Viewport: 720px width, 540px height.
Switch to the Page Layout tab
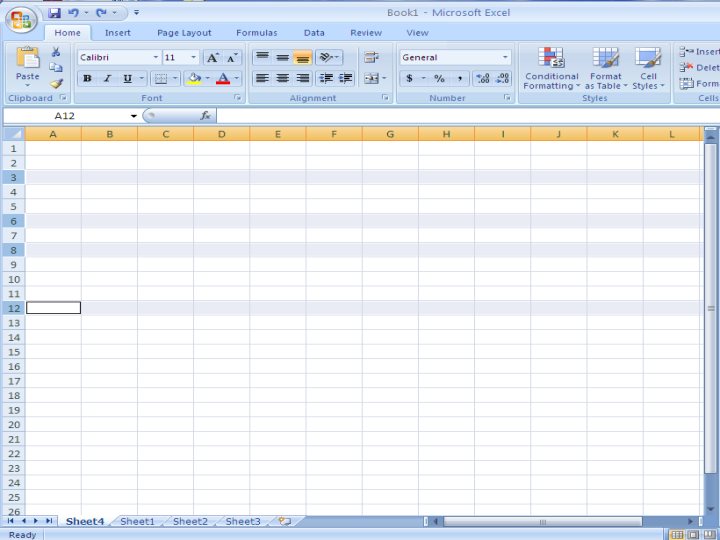tap(184, 33)
